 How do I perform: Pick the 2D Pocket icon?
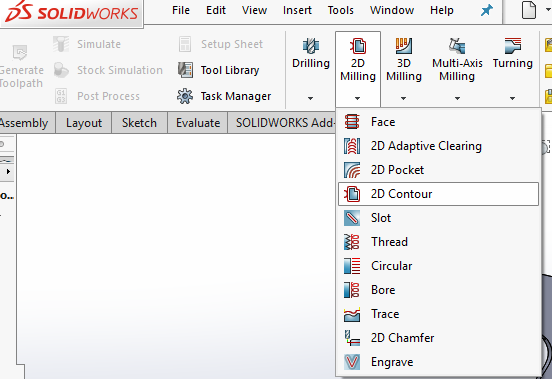[x=352, y=170]
